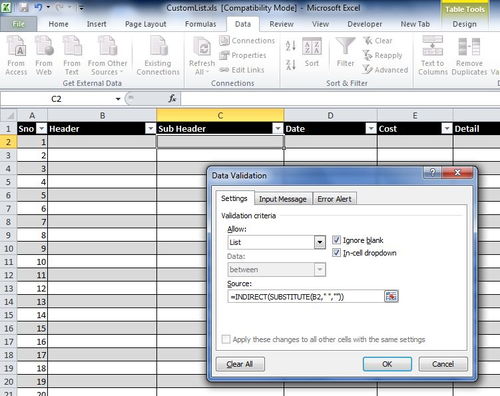Switch to the Input Message tab

pos(283,199)
